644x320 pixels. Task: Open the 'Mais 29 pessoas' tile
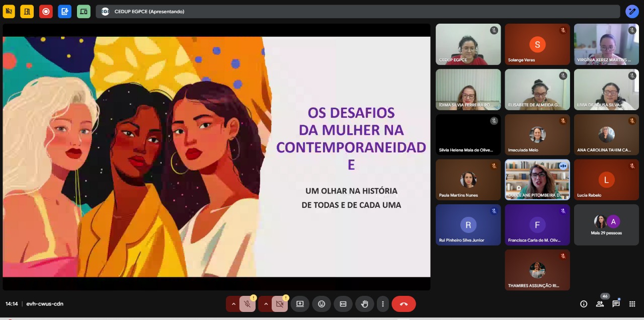[606, 225]
